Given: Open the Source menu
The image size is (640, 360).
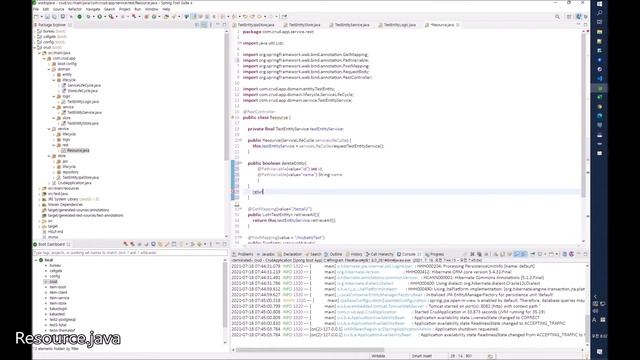Looking at the screenshot, I should point(58,9).
